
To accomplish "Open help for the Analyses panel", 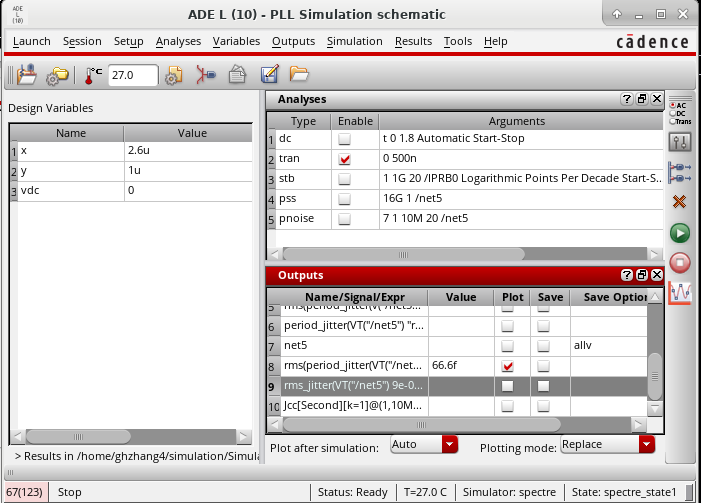I will pos(627,99).
